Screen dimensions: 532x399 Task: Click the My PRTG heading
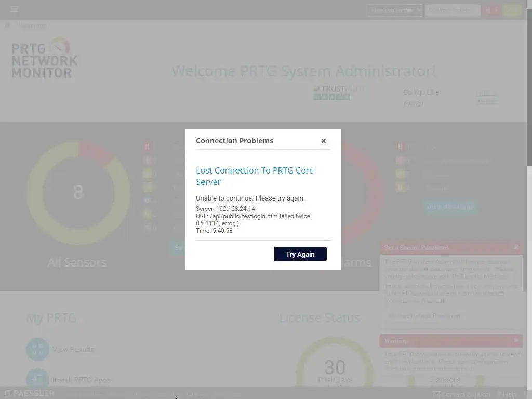point(51,318)
